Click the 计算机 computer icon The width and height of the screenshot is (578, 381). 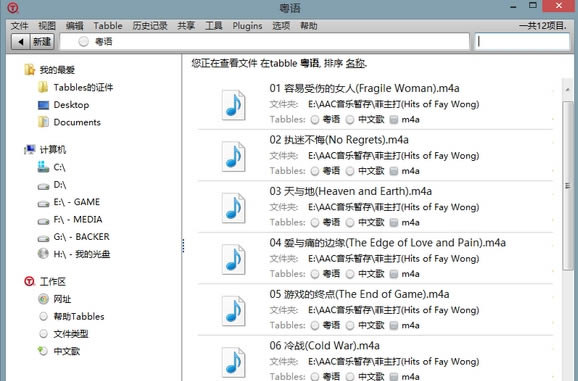29,149
